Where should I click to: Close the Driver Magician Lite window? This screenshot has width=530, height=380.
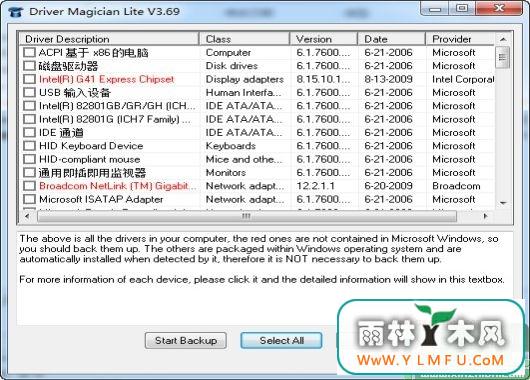[x=499, y=9]
